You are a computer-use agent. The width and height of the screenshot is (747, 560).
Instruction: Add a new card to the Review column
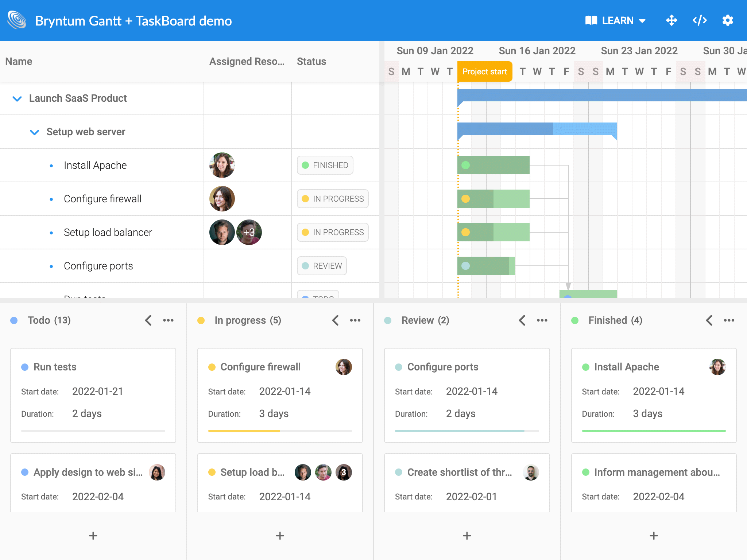[467, 536]
